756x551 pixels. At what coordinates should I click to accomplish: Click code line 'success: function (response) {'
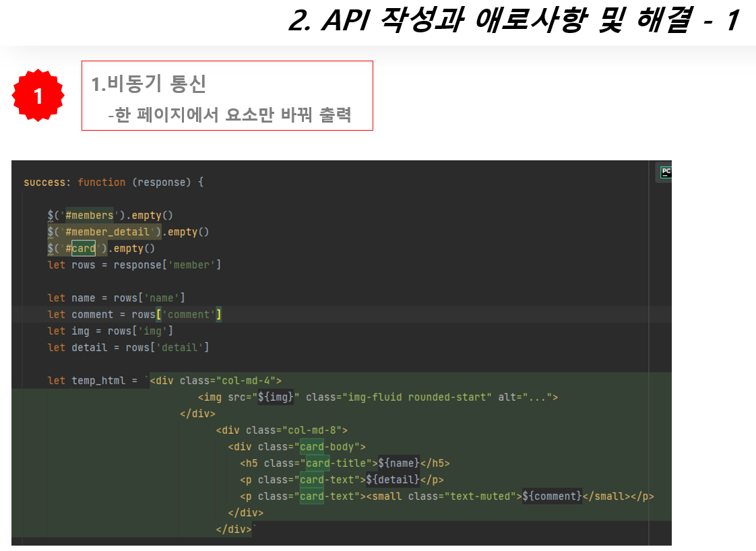pyautogui.click(x=114, y=183)
